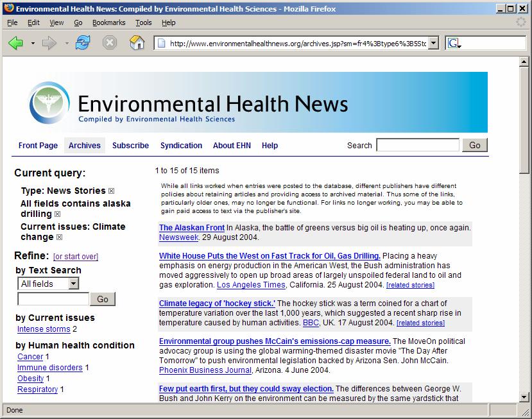Image resolution: width=532 pixels, height=419 pixels.
Task: Click the Home icon in toolbar
Action: click(x=137, y=43)
